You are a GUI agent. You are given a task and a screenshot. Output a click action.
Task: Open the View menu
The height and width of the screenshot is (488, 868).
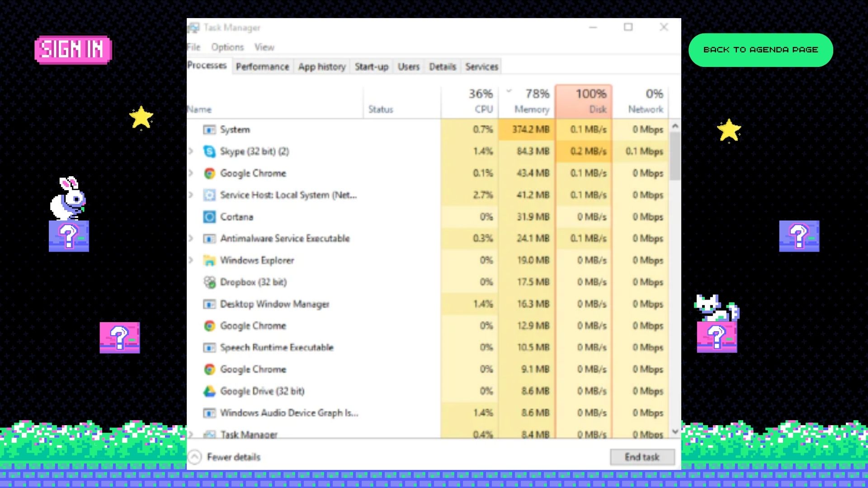tap(264, 47)
